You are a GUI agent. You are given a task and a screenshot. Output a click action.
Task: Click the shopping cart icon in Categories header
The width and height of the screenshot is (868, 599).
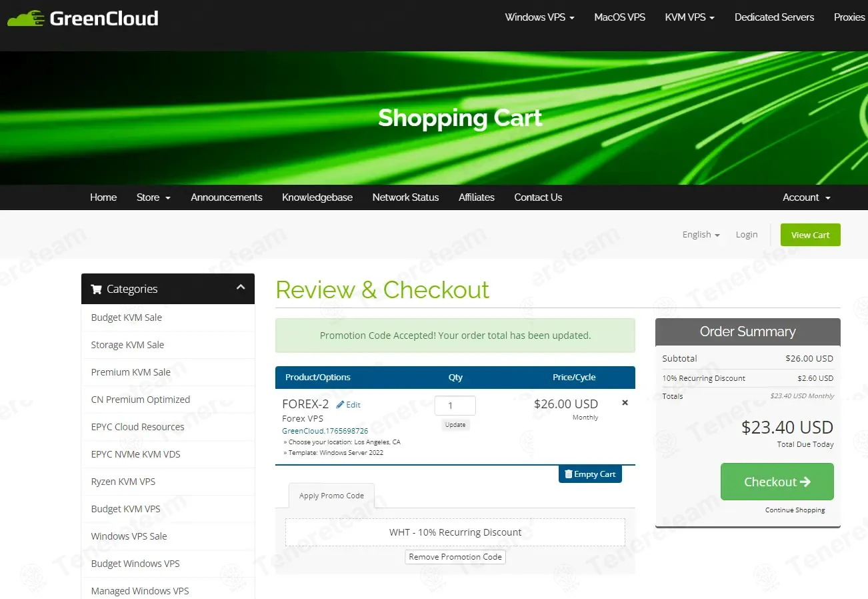click(96, 289)
